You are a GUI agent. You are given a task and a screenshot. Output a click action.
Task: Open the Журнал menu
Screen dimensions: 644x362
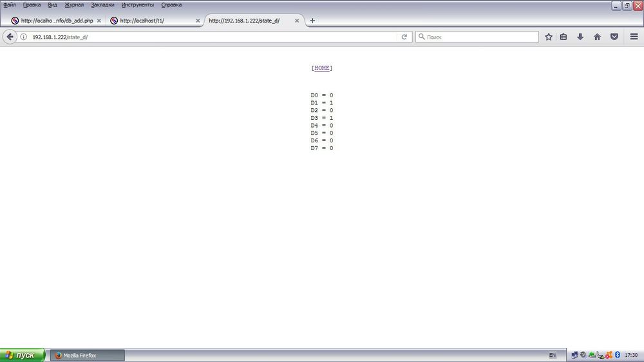[74, 5]
